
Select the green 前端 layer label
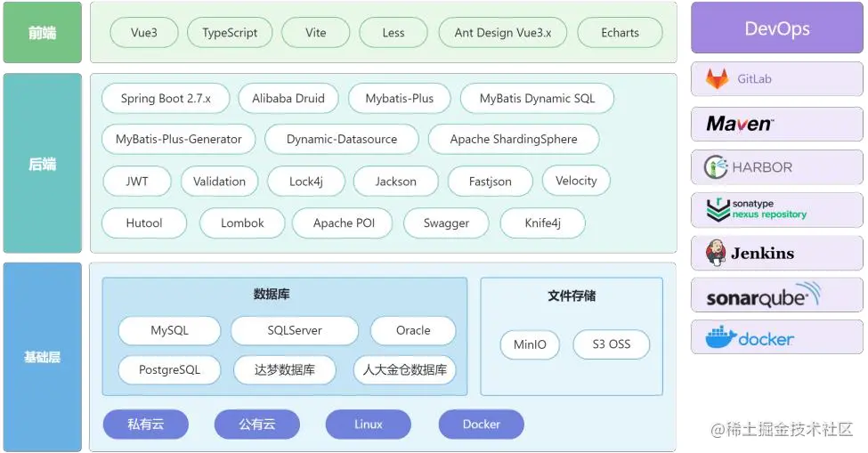(43, 33)
